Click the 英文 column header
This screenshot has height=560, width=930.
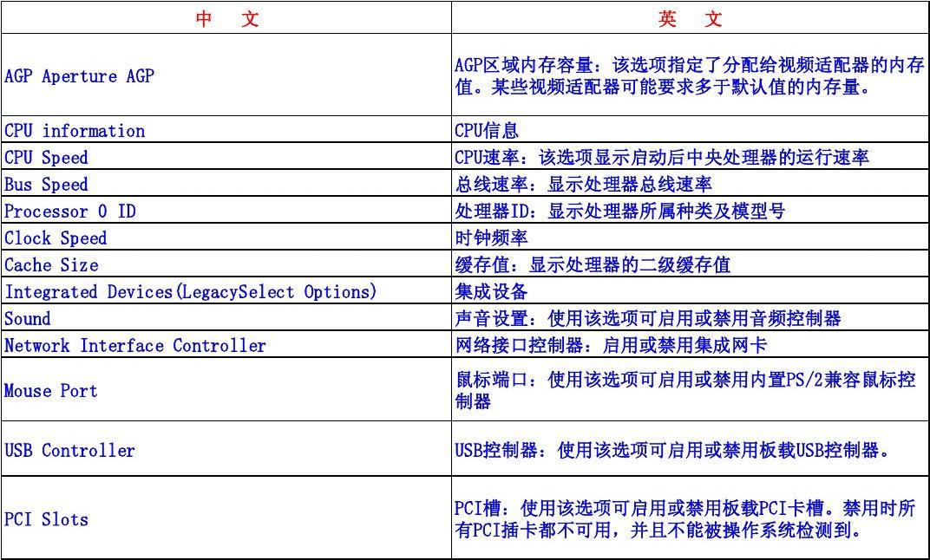[690, 18]
